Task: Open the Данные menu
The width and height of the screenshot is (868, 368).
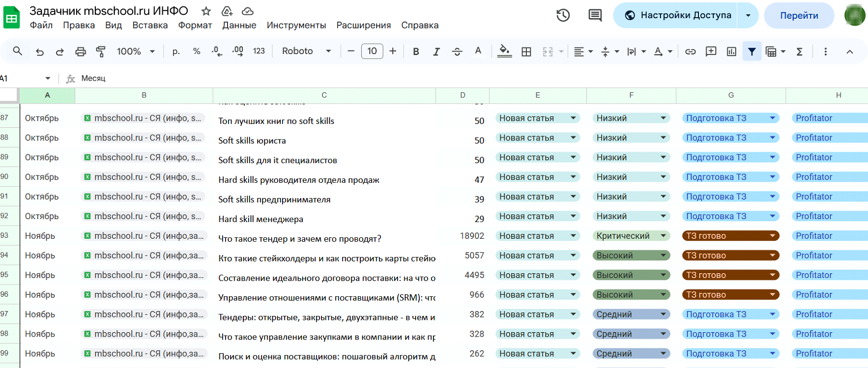Action: coord(239,25)
